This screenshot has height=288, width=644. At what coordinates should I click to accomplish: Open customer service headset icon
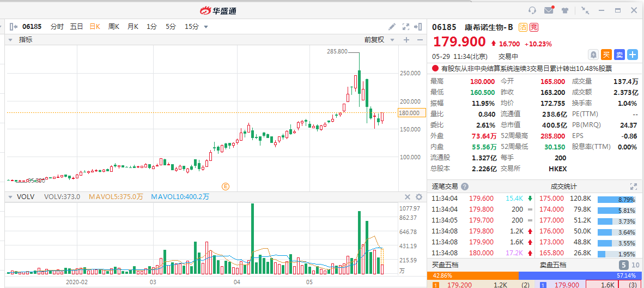[532, 10]
